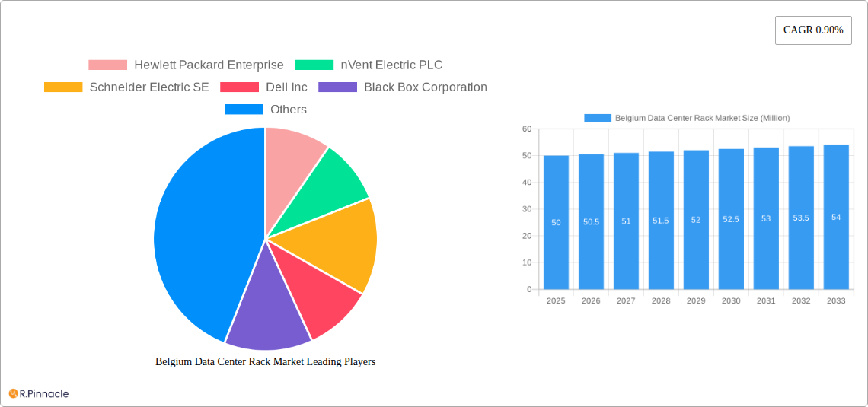Click the Others legend swatch

pyautogui.click(x=244, y=110)
